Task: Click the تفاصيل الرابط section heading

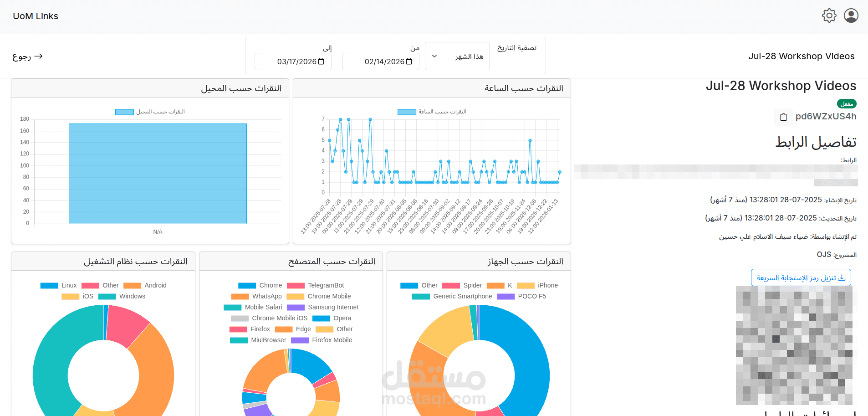Action: click(x=816, y=142)
